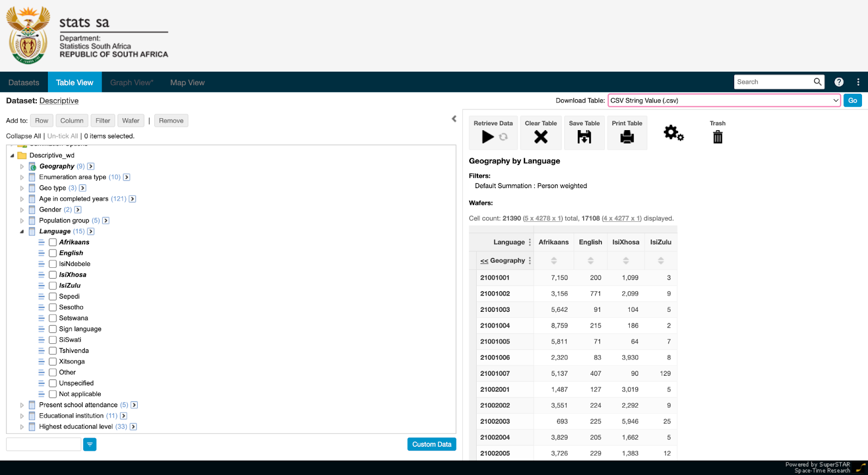Tick the Sepedi checkbox
The image size is (868, 475).
pyautogui.click(x=53, y=297)
